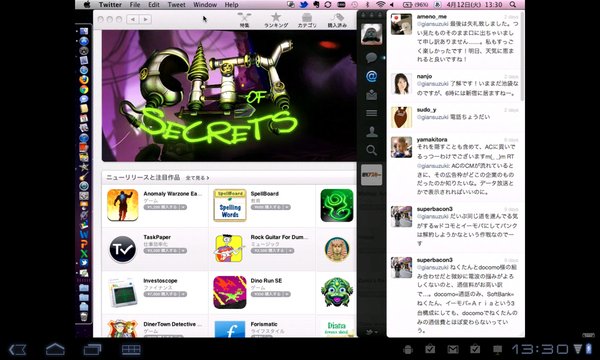Click the nanjo username in tweet list
Viewport: 600px width, 360px height.
[424, 76]
